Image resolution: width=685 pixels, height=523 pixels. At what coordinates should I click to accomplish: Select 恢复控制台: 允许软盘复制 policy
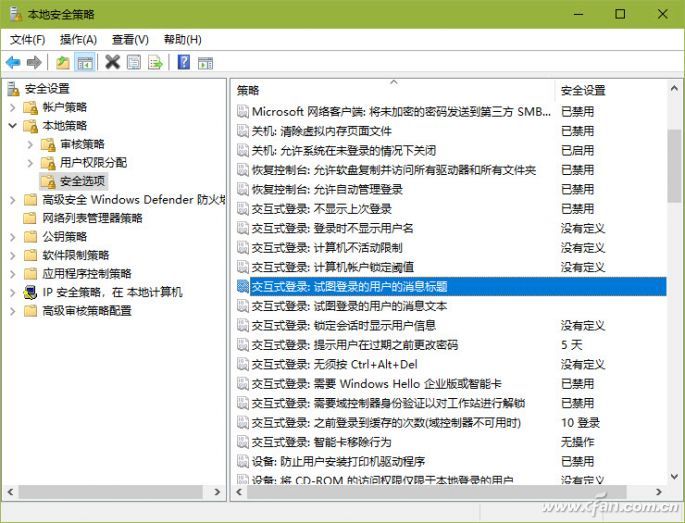[450, 170]
